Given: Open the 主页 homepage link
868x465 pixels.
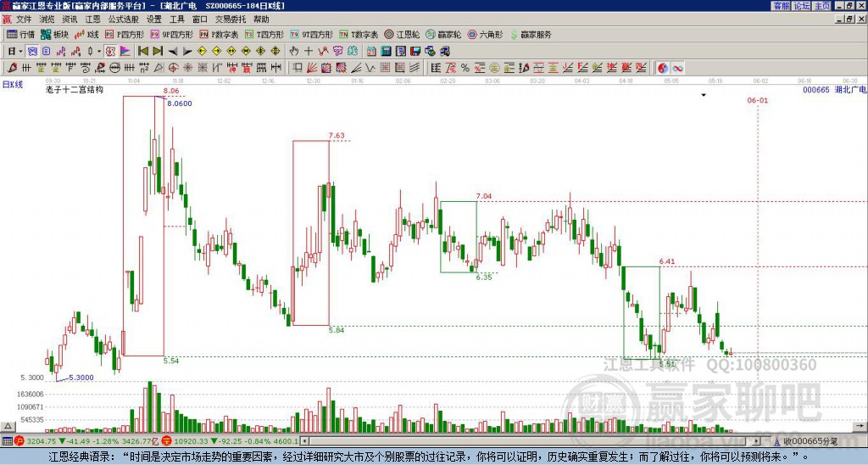Looking at the screenshot, I should tap(822, 6).
